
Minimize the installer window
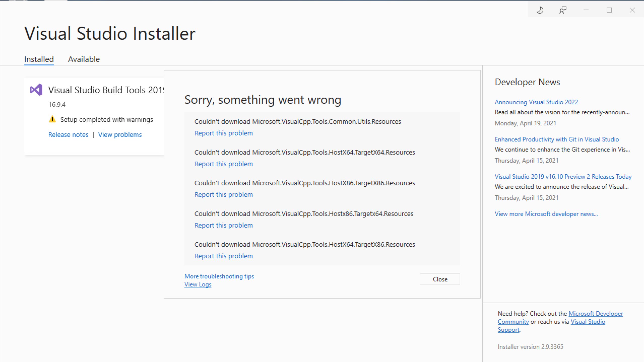[586, 10]
